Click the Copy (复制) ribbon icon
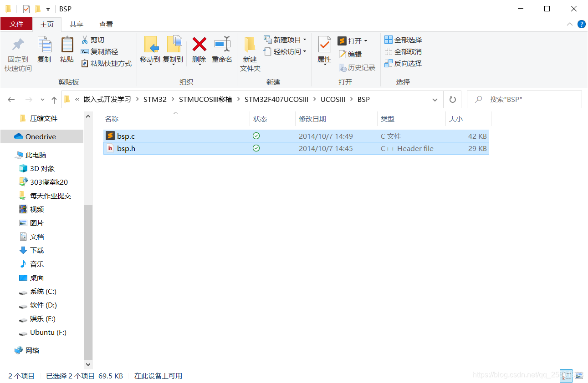This screenshot has height=383, width=588. point(44,45)
